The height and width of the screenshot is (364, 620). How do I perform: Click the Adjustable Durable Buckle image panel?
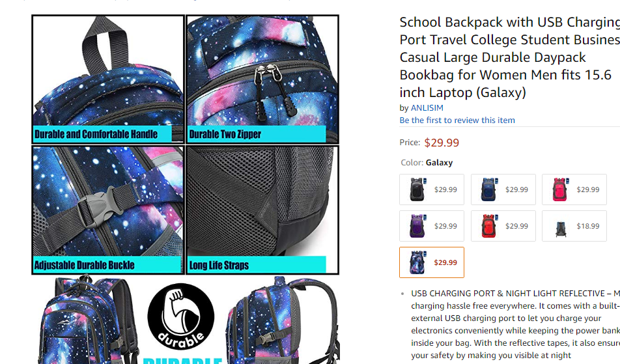[x=108, y=210]
